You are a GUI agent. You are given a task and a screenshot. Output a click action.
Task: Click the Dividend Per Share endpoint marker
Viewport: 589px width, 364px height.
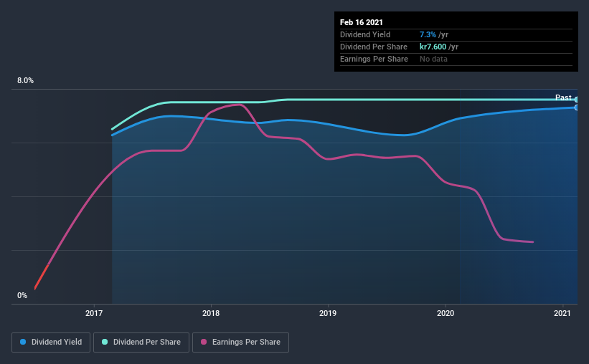click(x=576, y=100)
